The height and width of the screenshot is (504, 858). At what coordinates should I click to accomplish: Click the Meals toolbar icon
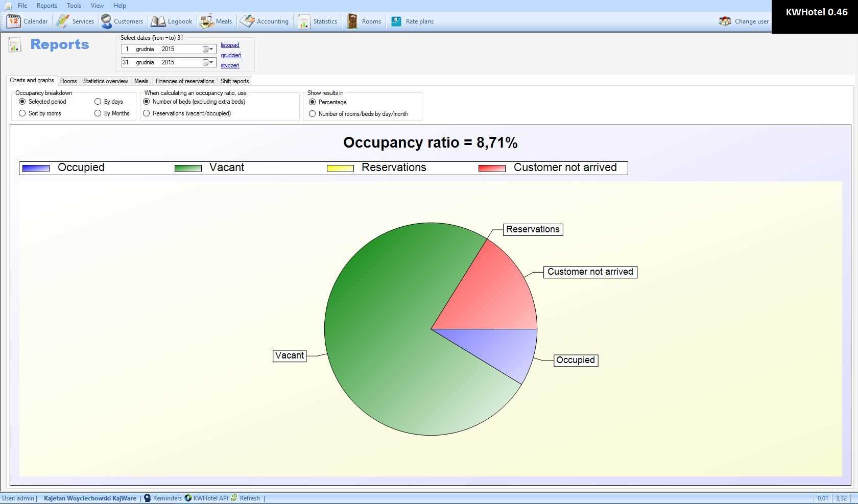point(206,21)
